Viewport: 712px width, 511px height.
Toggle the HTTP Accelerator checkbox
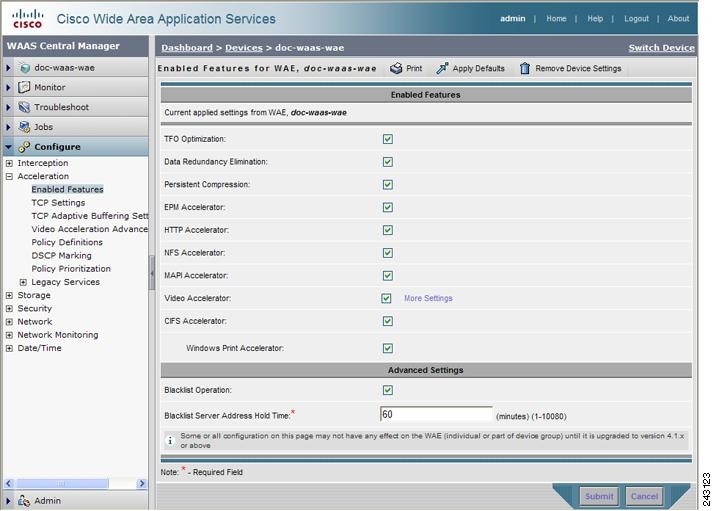388,230
